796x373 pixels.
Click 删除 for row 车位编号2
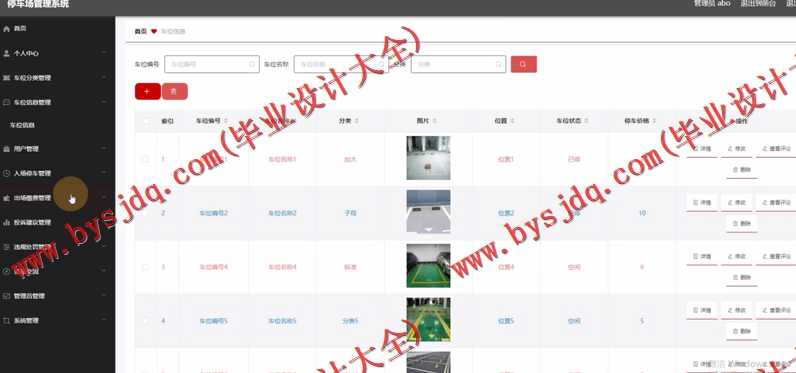742,223
